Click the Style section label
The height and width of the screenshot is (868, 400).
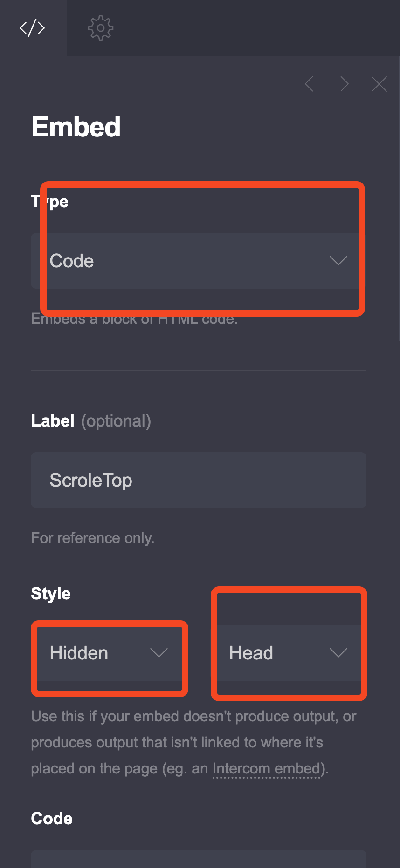point(50,593)
